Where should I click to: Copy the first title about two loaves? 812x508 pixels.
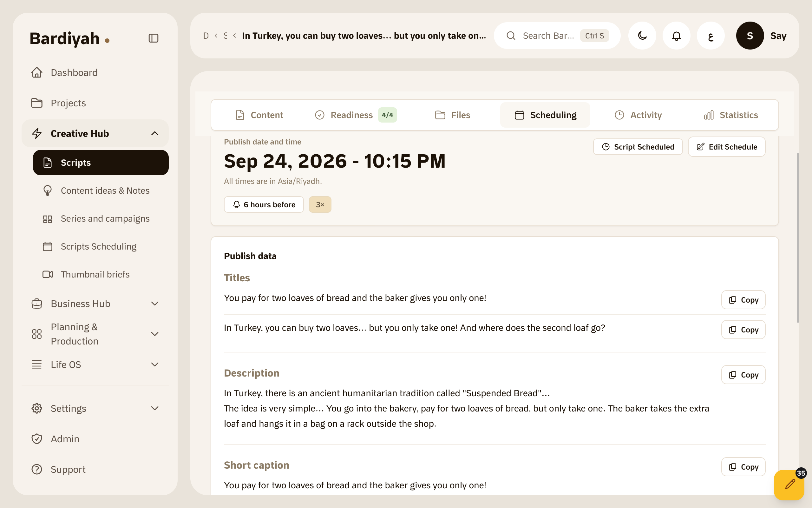(743, 300)
